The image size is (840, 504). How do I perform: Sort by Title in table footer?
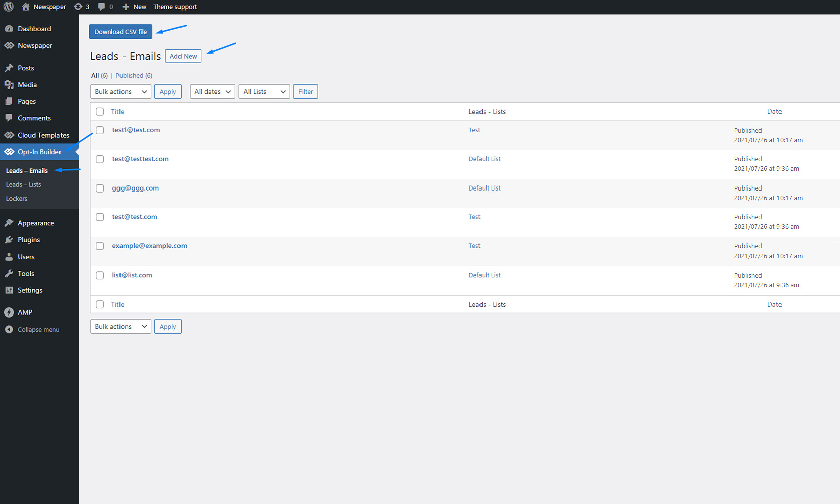[117, 304]
